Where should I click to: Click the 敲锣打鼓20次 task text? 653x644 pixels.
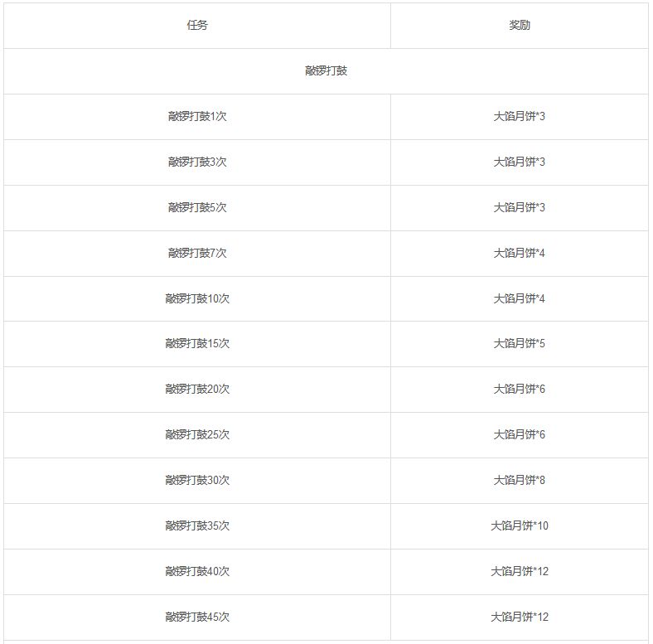[x=197, y=389]
